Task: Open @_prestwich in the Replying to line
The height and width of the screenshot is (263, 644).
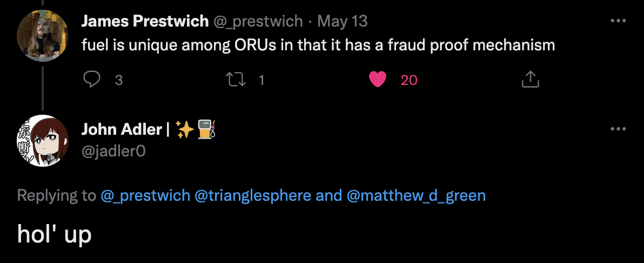Action: pyautogui.click(x=145, y=195)
